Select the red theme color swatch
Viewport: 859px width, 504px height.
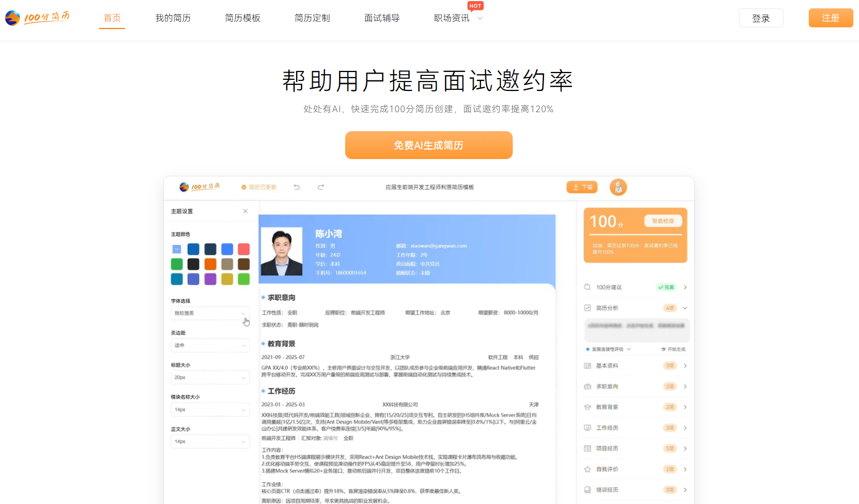(x=244, y=249)
